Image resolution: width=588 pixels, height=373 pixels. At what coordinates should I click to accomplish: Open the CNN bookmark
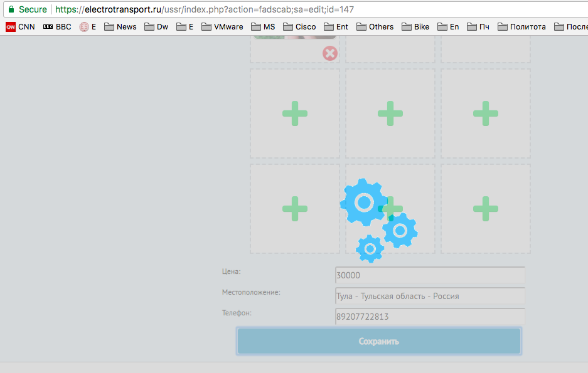20,27
